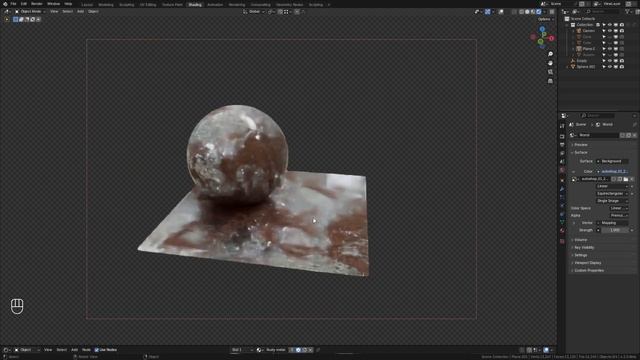Expand the Volume panel

point(580,240)
